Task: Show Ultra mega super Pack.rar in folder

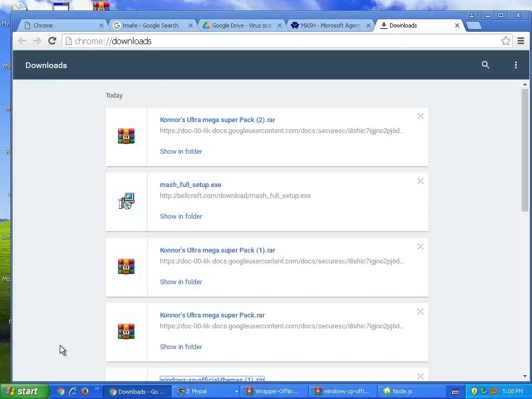Action: 181,347
